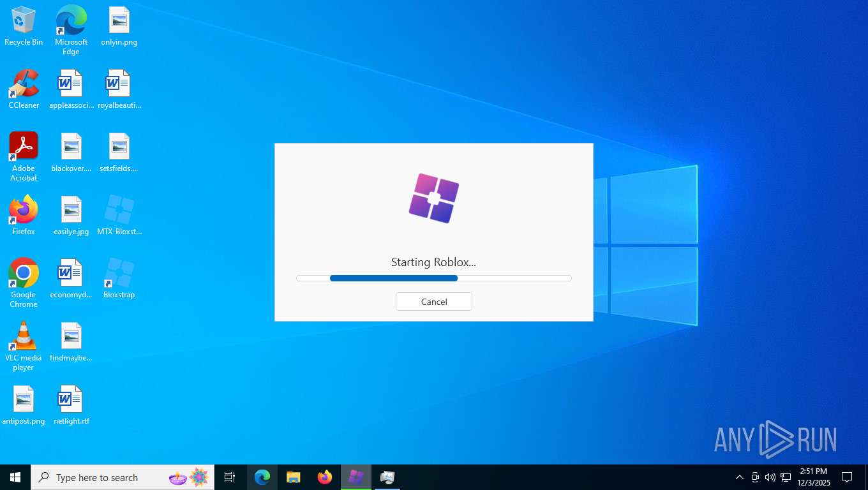Open the clock showing 2:51 PM

tap(814, 477)
